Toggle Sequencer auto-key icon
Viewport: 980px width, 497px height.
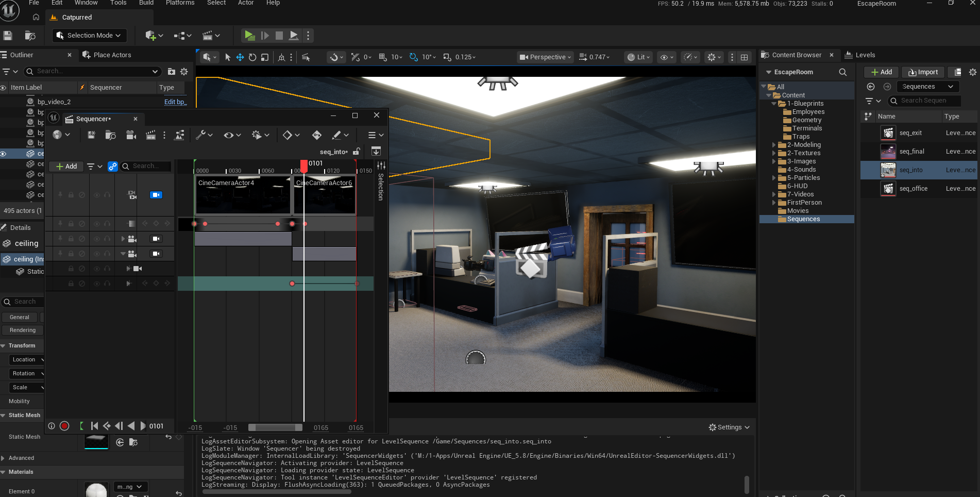click(x=317, y=135)
